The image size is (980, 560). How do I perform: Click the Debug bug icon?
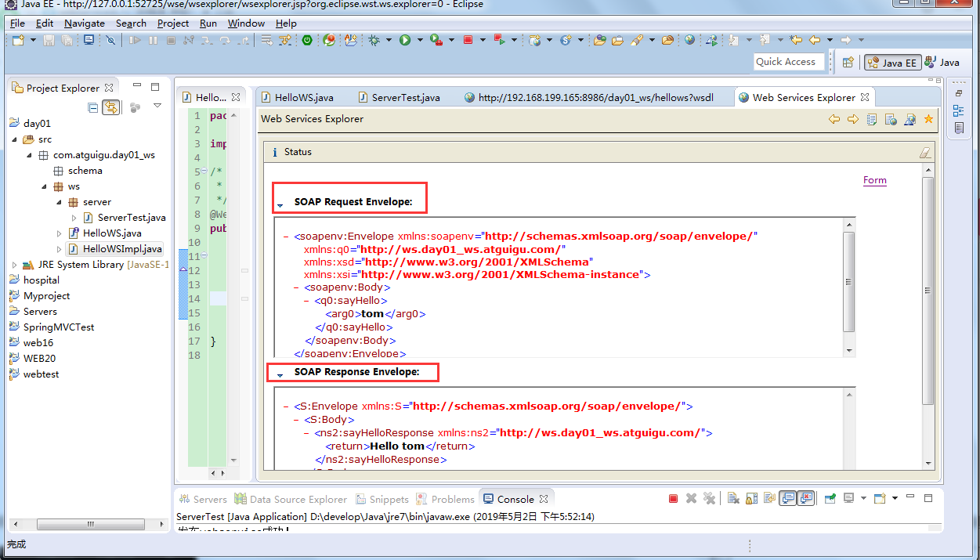(x=374, y=40)
